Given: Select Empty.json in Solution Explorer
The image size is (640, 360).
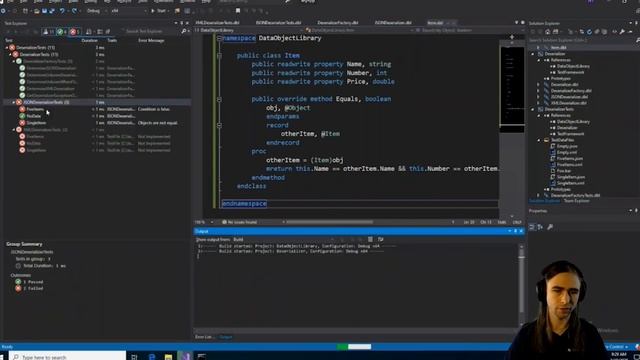Looking at the screenshot, I should click(567, 146).
